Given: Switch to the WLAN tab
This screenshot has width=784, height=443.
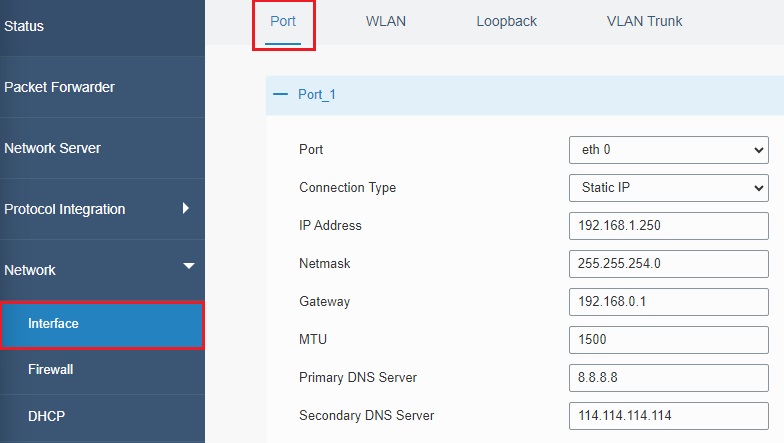Looking at the screenshot, I should [386, 22].
